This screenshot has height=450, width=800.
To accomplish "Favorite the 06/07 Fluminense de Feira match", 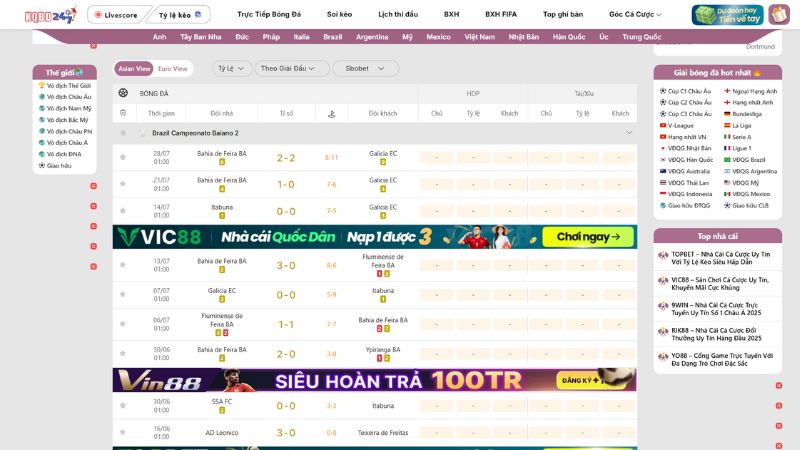I will coord(123,324).
